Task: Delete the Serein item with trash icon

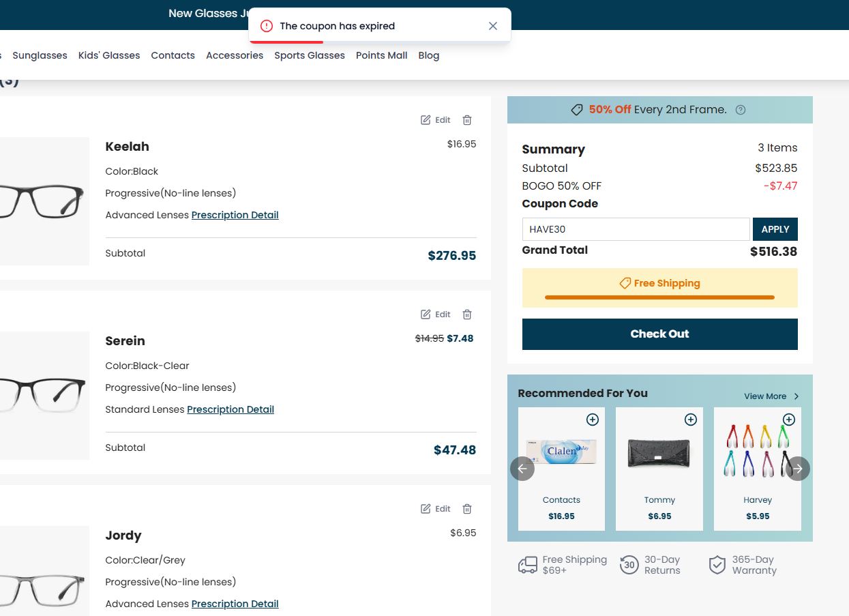Action: 467,314
